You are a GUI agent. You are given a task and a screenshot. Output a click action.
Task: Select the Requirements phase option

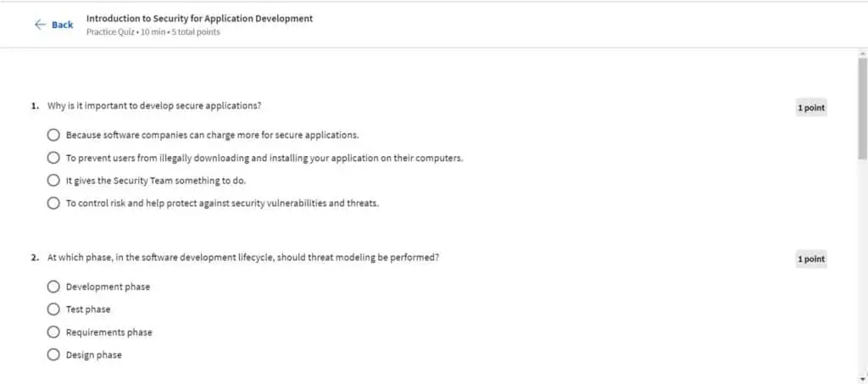(x=53, y=332)
